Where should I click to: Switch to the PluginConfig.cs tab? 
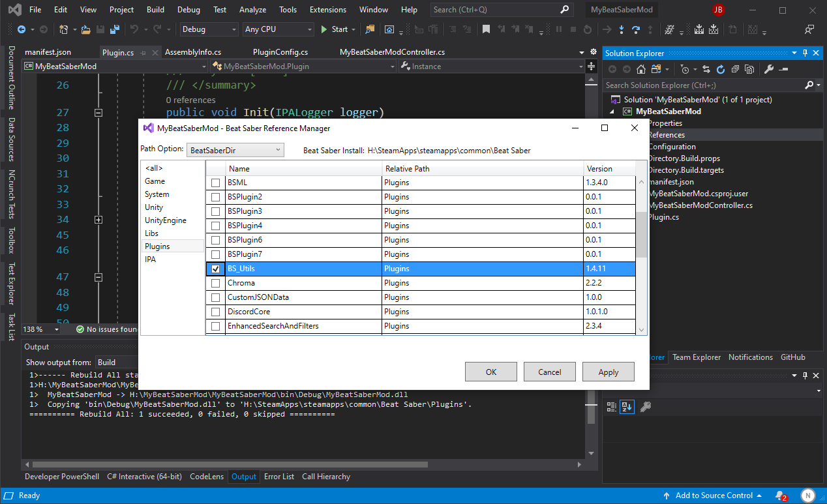[280, 52]
